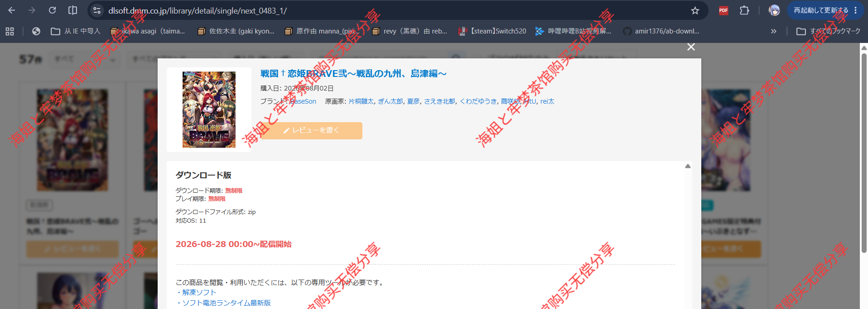Image resolution: width=868 pixels, height=309 pixels.
Task: Go back to previous page
Action: pyautogui.click(x=12, y=10)
